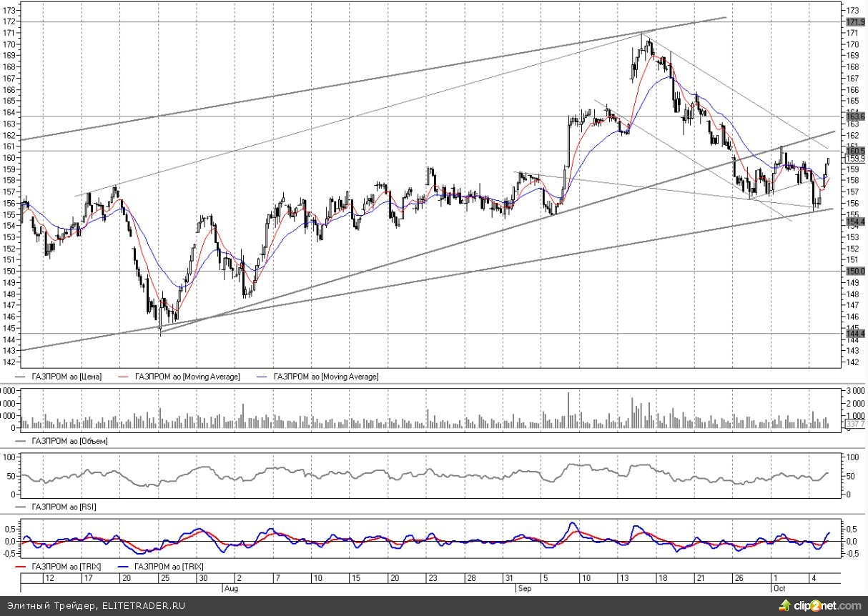Click the 159.9 current price marker

(x=855, y=159)
